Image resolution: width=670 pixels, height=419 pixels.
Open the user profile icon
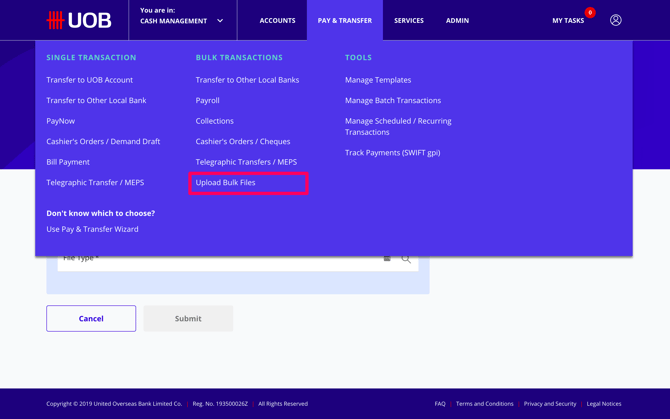point(615,20)
